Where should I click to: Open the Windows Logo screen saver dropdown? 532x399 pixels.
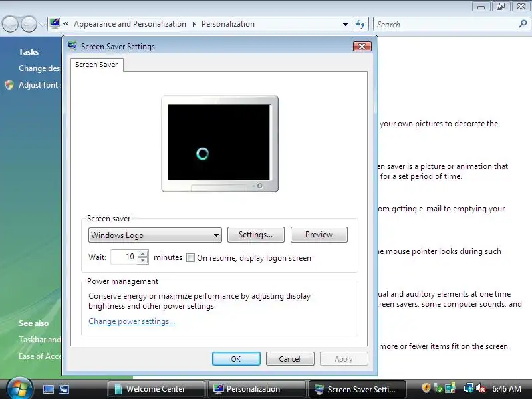[155, 235]
